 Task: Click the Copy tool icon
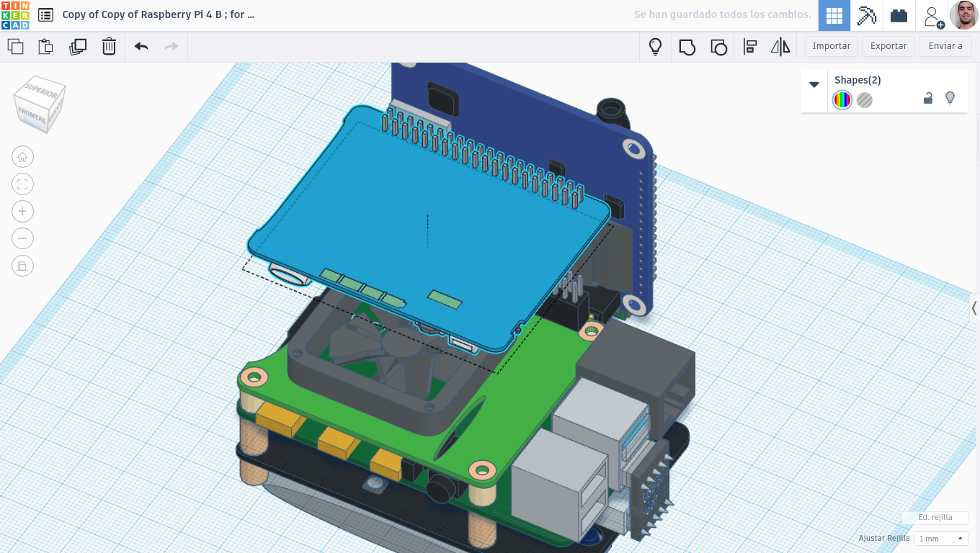[15, 47]
